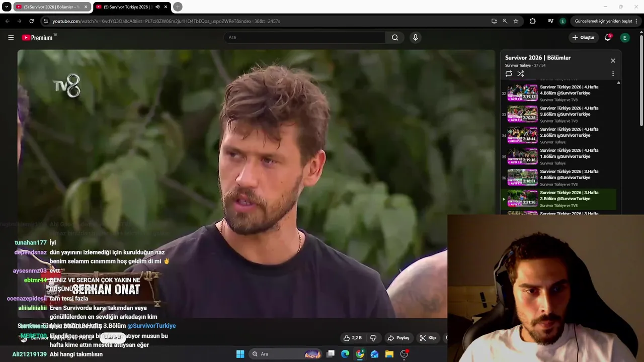Image resolution: width=644 pixels, height=362 pixels.
Task: Play 4.Hafta 1.Bölüm playlist video
Action: click(x=558, y=156)
